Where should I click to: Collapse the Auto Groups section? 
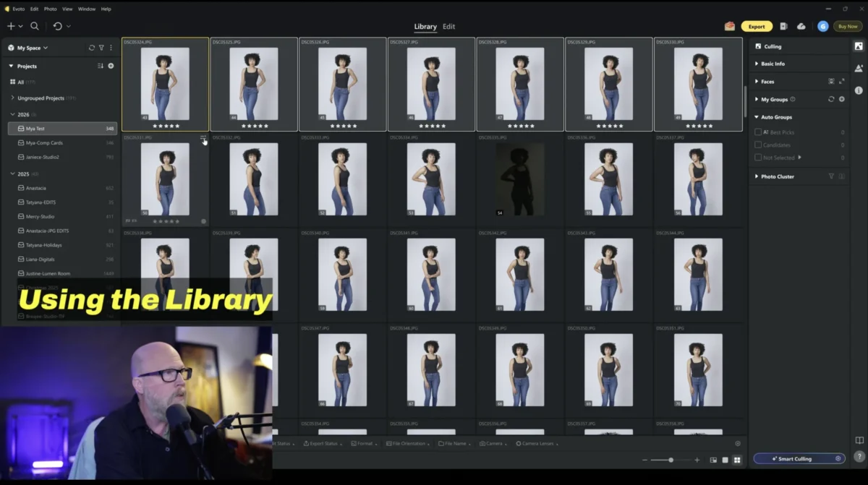coord(757,117)
